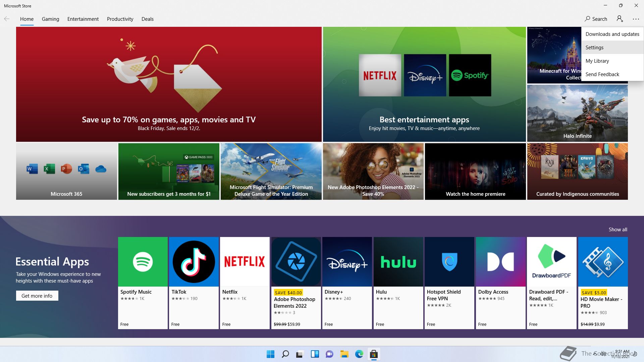Viewport: 644px width, 362px height.
Task: Click the Netflix logo in entertainment banner
Action: pyautogui.click(x=380, y=75)
